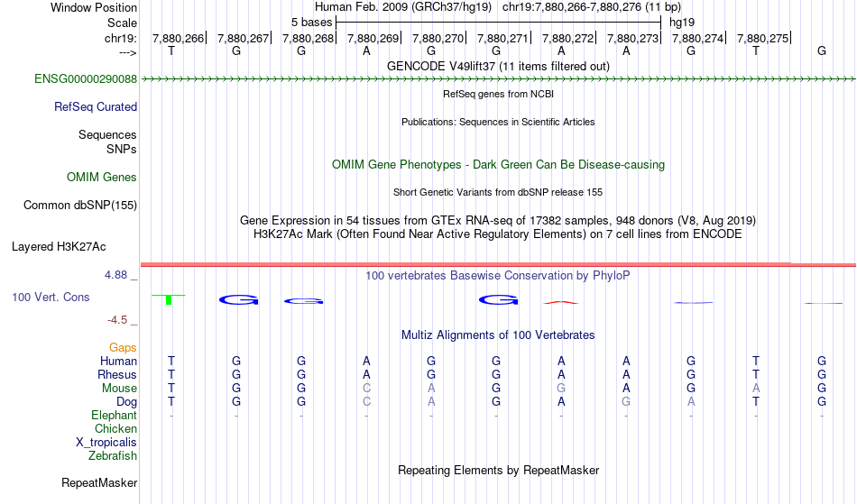Click the green T conservation logo letter
This screenshot has height=504, width=857.
pos(169,299)
